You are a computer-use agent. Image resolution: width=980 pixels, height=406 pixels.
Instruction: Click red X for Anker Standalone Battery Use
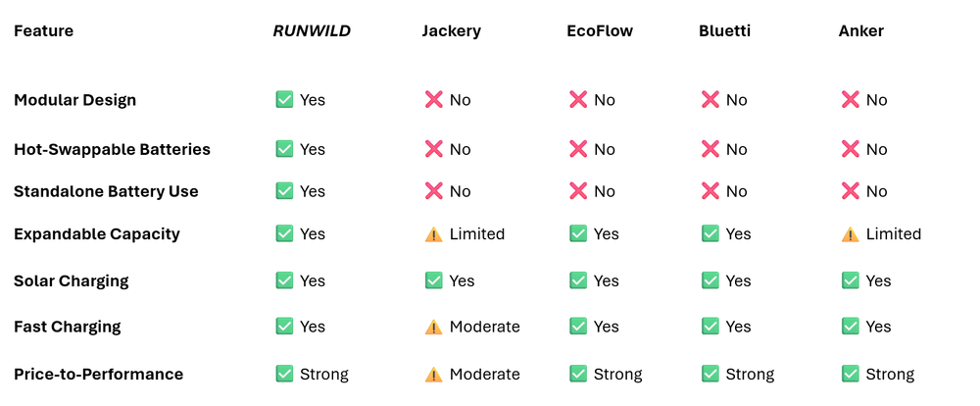[850, 191]
